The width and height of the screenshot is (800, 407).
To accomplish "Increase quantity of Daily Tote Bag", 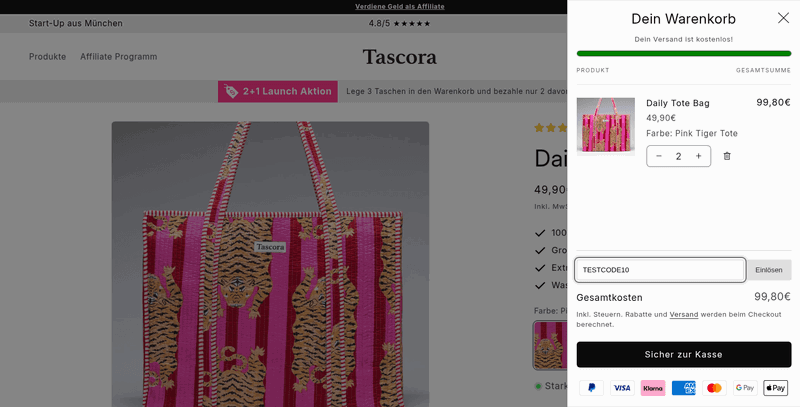I will [x=698, y=156].
